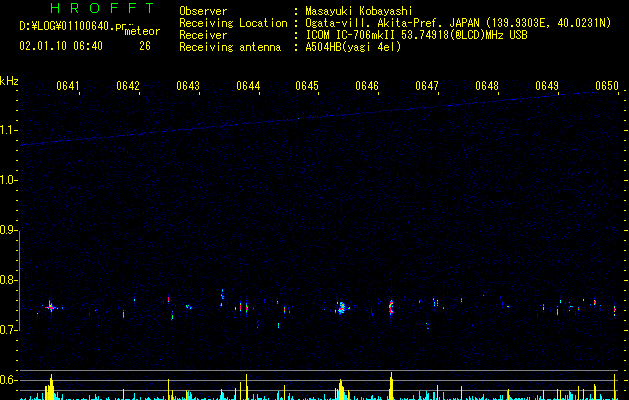Click the 'Receiver' label
Screen dimensions: 629x400
point(203,35)
